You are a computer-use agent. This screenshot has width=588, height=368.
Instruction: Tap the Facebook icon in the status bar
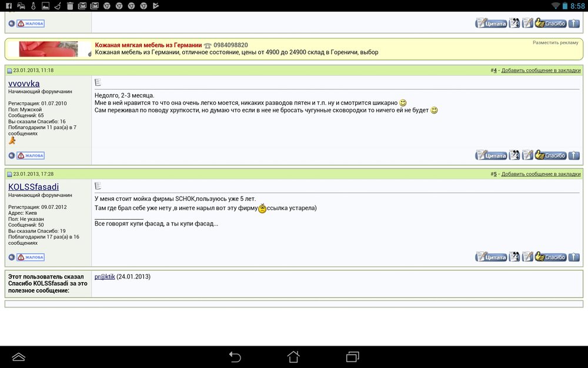coord(7,5)
